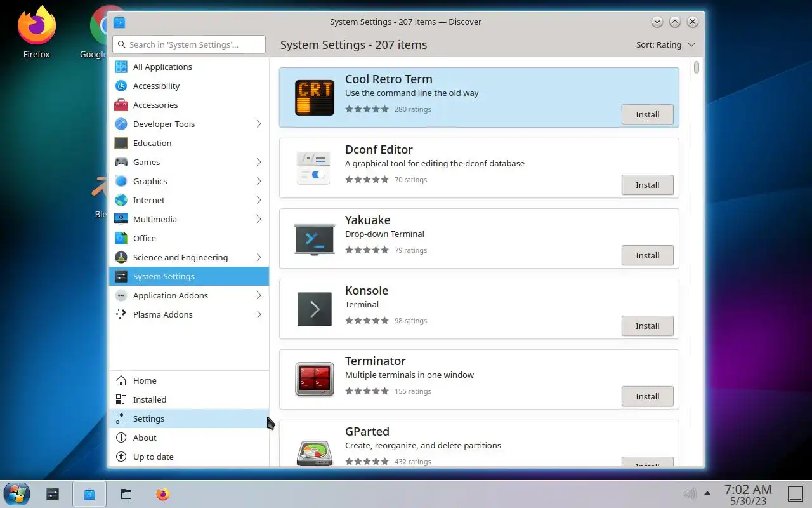
Task: Open the Settings sidebar item
Action: (189, 418)
